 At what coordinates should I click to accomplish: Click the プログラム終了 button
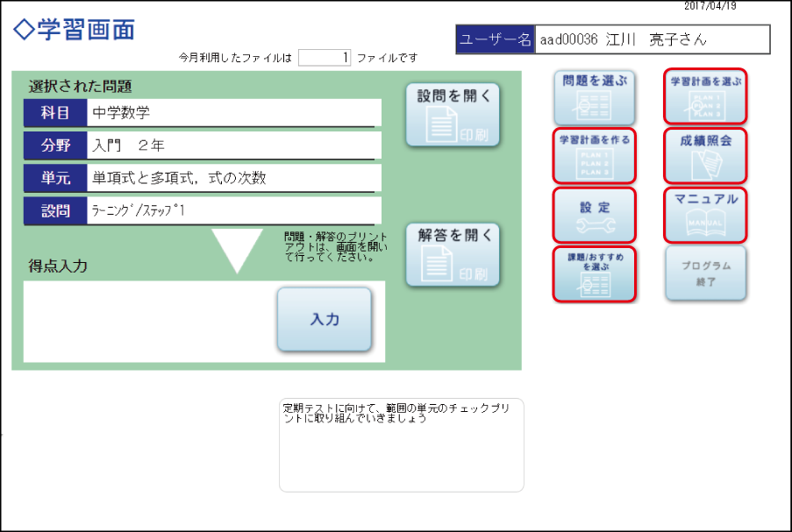tap(705, 273)
